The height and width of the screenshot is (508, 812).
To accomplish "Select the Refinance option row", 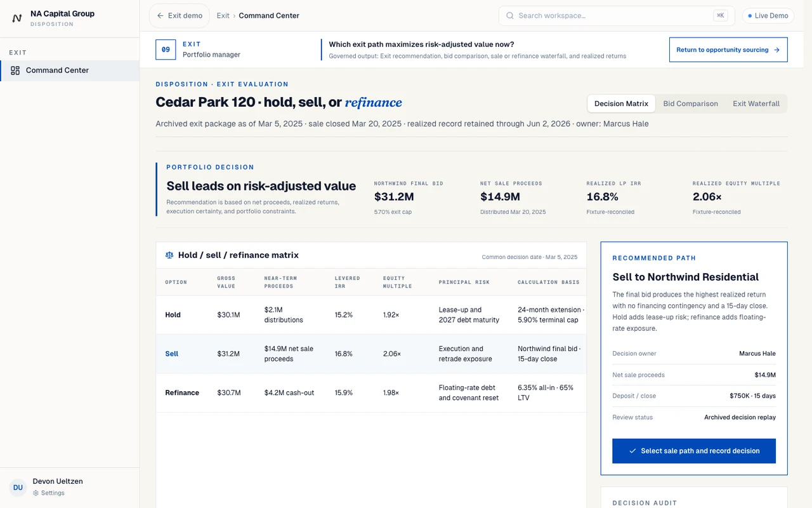I will (x=371, y=393).
